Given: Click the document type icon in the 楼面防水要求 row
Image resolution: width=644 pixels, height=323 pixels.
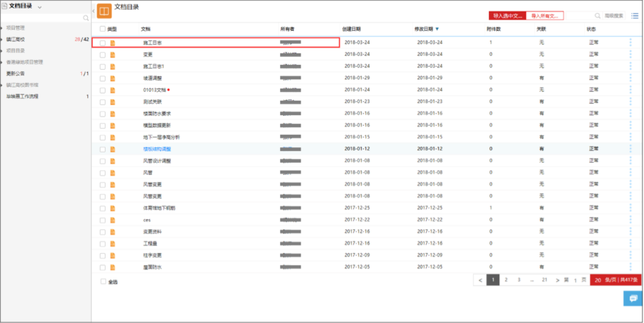Looking at the screenshot, I should (x=113, y=114).
